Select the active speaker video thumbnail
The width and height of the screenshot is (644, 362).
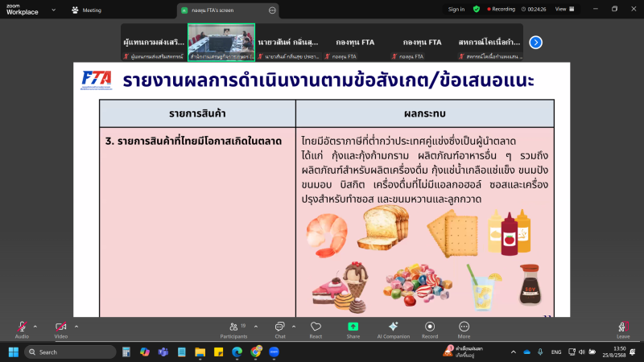click(221, 41)
